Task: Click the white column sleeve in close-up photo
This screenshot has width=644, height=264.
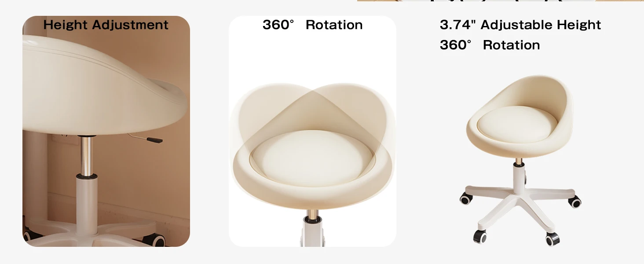Action: point(87,202)
